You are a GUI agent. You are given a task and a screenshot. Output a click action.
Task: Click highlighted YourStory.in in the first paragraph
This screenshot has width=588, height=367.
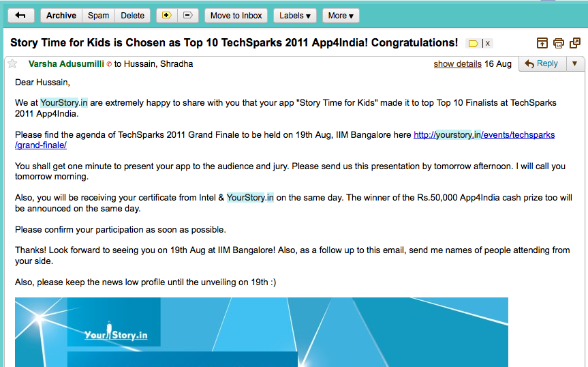pos(64,103)
